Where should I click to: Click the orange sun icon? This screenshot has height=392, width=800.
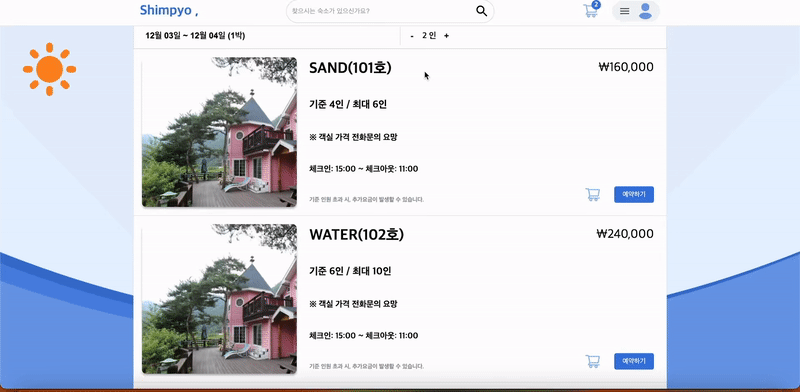click(x=49, y=69)
